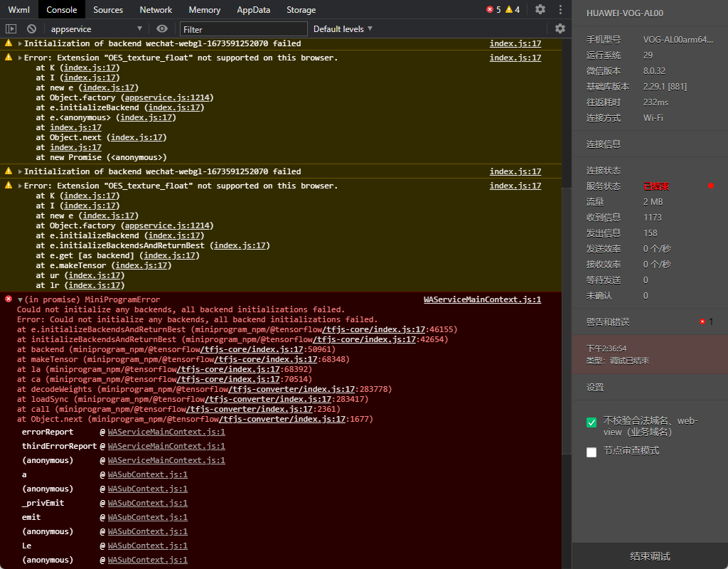Create a live expression via eye icon

pos(162,28)
